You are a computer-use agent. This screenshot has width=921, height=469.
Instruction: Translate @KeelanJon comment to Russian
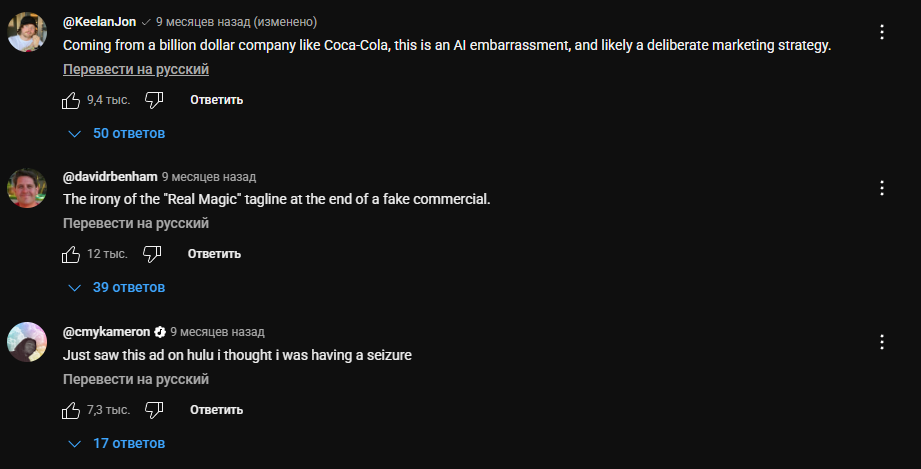point(136,70)
